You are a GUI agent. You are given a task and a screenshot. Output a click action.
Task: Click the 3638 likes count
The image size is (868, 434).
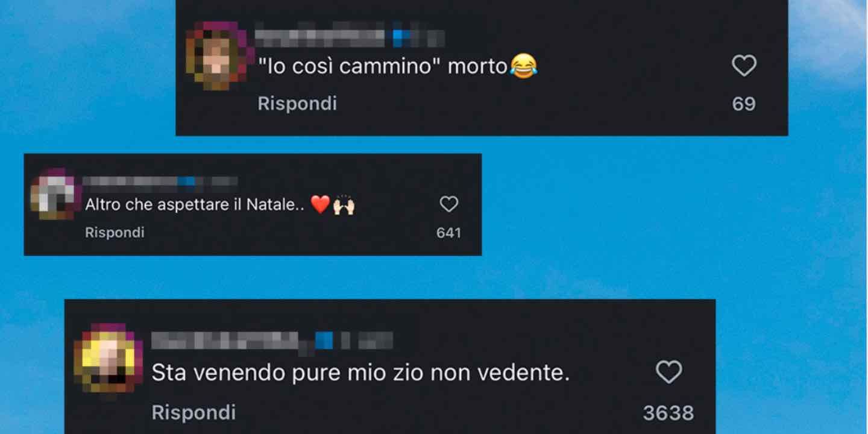(668, 414)
